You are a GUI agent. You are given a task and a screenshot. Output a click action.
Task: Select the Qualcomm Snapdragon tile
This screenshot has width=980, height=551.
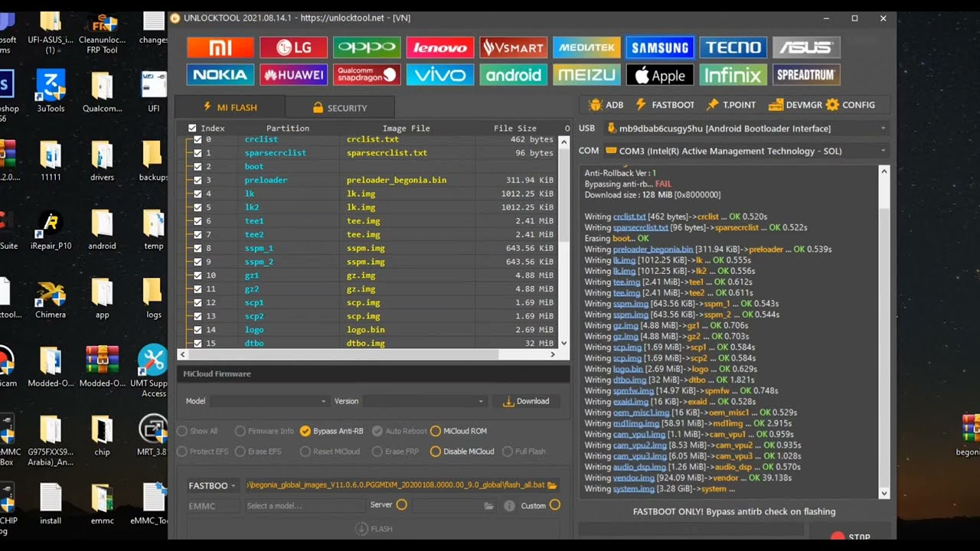point(367,75)
